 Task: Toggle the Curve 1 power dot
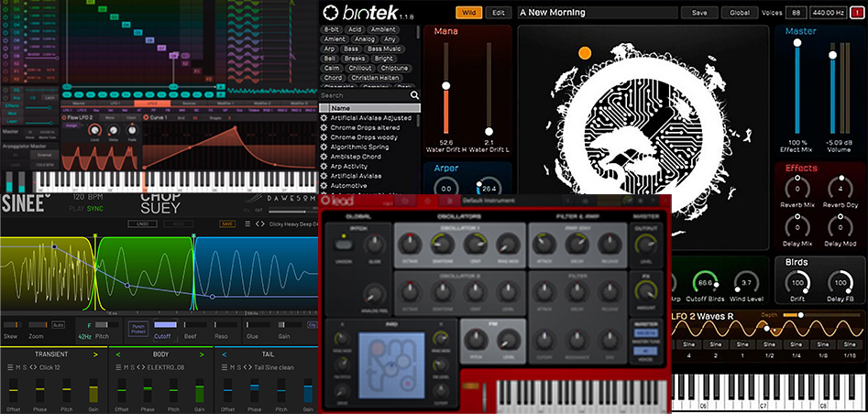tap(146, 118)
